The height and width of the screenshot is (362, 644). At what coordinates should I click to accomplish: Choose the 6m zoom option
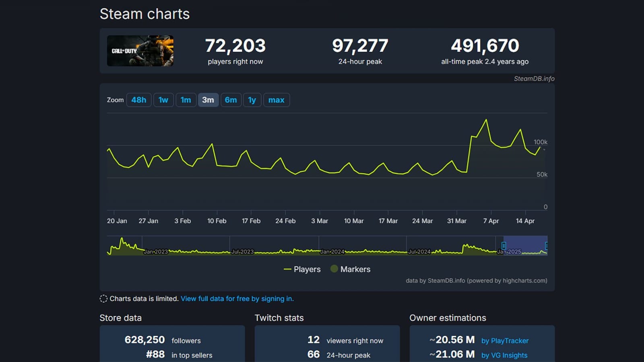(x=231, y=100)
